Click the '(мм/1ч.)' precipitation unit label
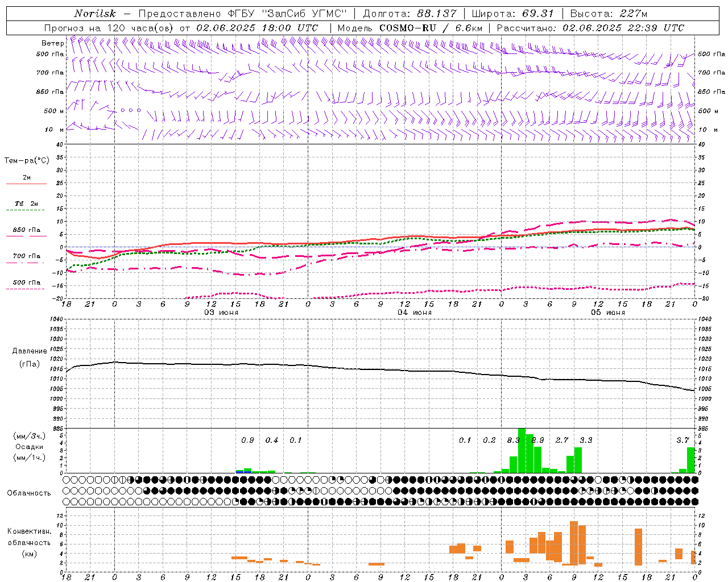The image size is (728, 582). click(x=29, y=458)
